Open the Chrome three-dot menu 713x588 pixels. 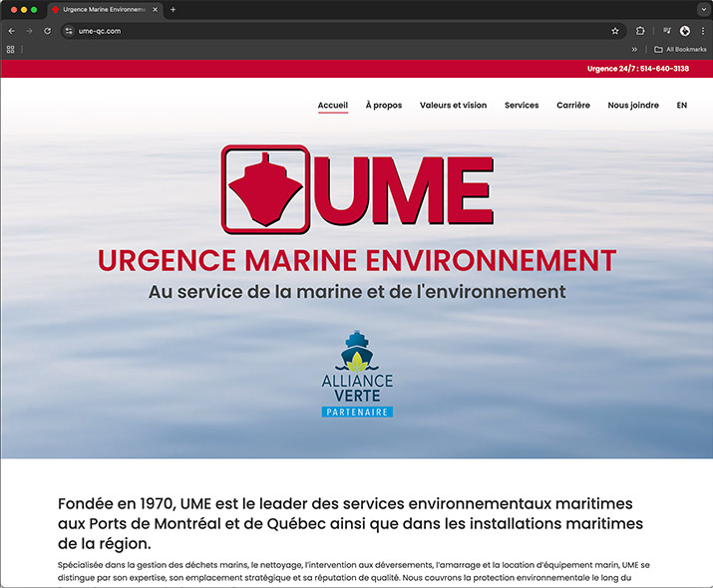point(703,31)
